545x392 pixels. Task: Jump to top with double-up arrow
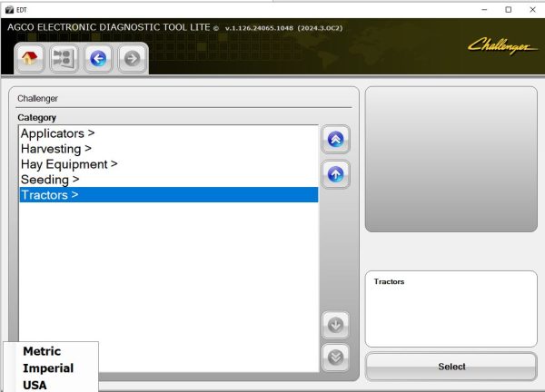pyautogui.click(x=335, y=139)
